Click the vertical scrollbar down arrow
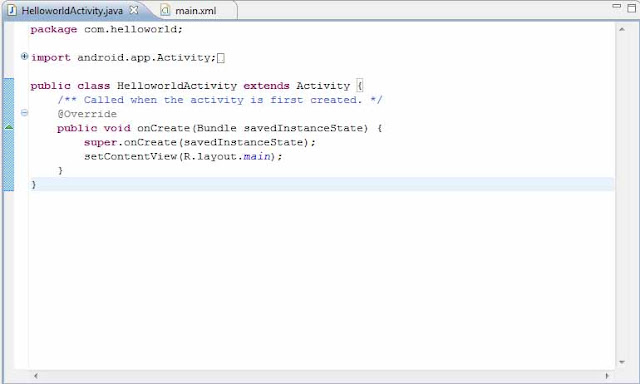The image size is (640, 384). pos(622,362)
